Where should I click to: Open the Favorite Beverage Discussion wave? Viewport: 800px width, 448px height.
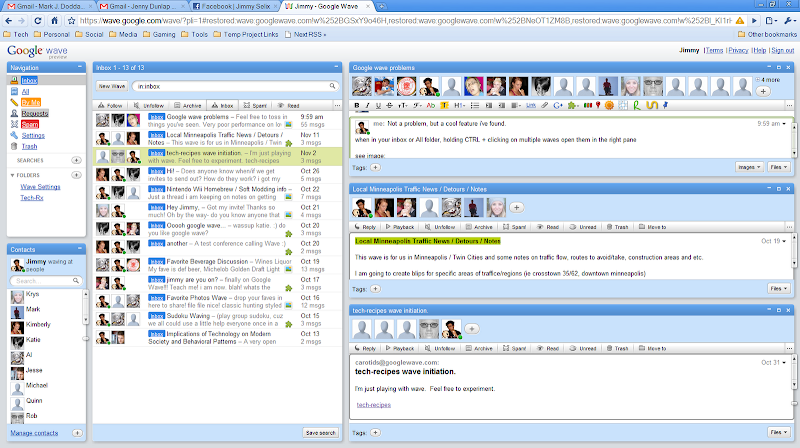(217, 265)
